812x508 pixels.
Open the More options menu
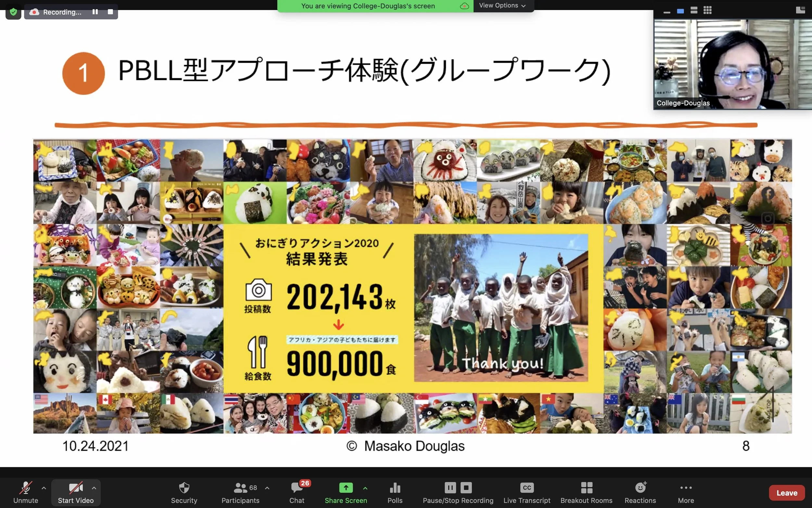point(685,492)
